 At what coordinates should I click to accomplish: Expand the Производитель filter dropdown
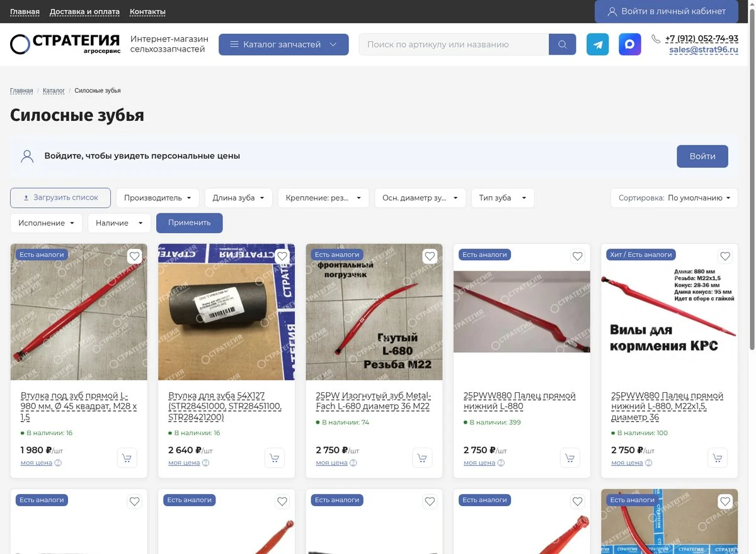[x=157, y=198]
